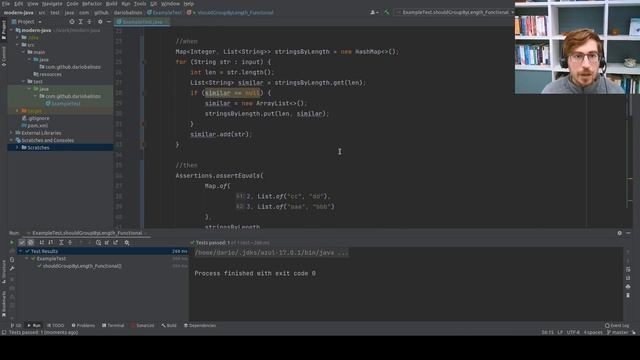
Task: Open the Tools menu
Action: 140,4
